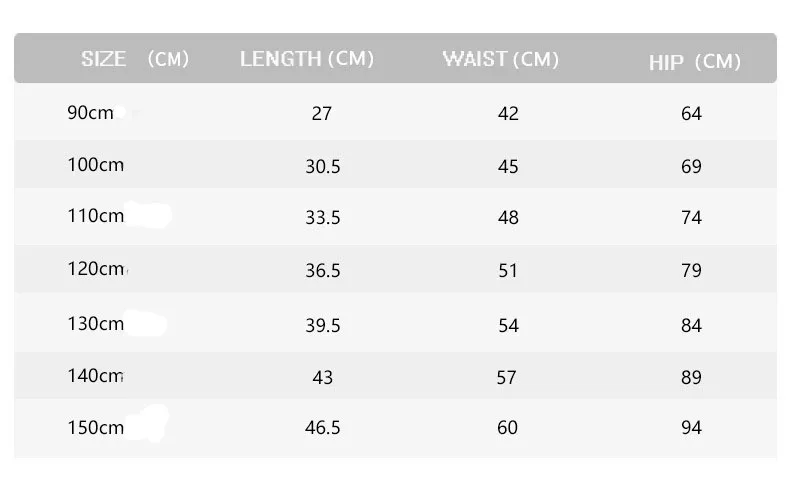The height and width of the screenshot is (483, 790).
Task: Click length value 46.5 for 150cm
Action: [x=323, y=428]
